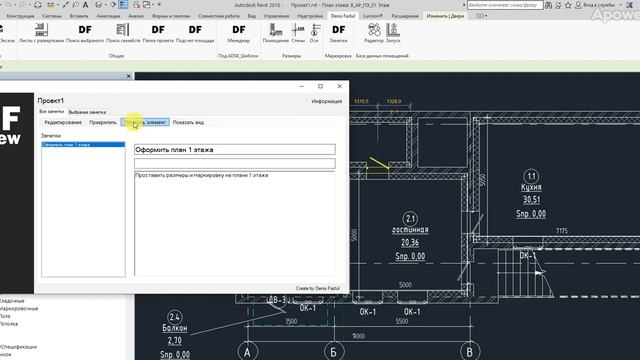The width and height of the screenshot is (640, 360).
Task: Open the room database Редактор
Action: coord(374,33)
